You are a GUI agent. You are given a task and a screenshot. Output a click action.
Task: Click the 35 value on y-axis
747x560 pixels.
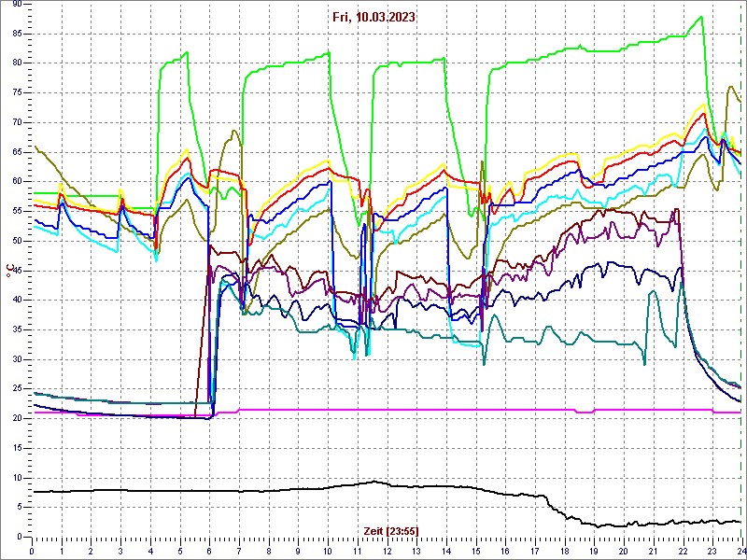(16, 329)
